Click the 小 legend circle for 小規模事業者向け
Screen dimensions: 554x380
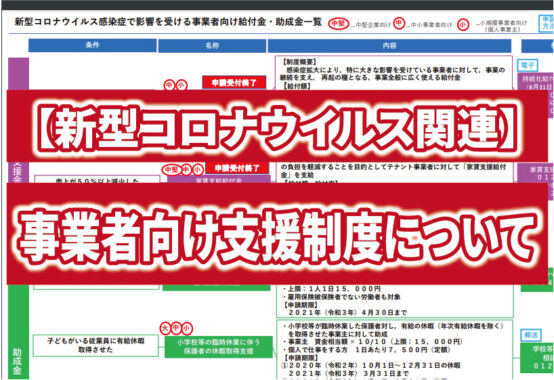pos(463,24)
